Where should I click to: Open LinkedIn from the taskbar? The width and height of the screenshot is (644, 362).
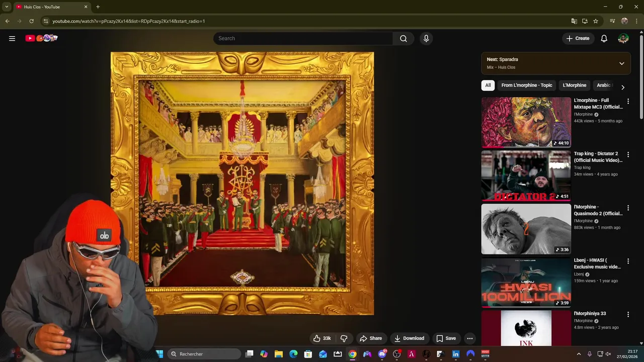[456, 354]
